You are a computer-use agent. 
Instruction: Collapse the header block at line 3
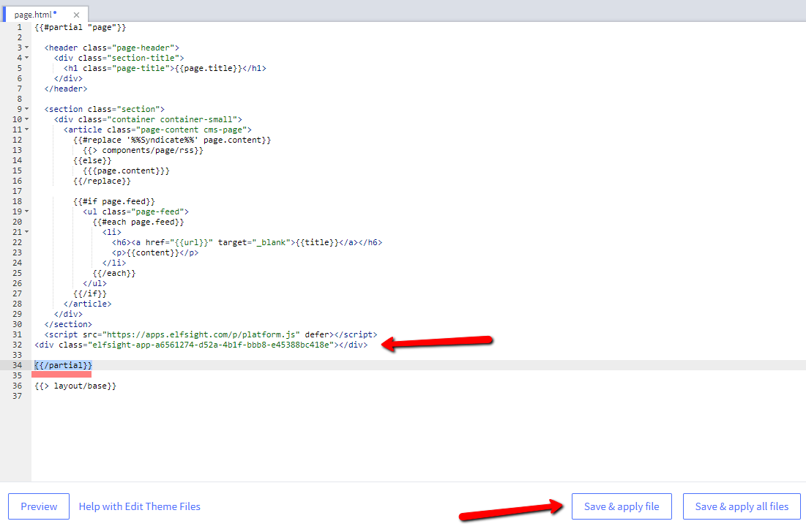[27, 48]
